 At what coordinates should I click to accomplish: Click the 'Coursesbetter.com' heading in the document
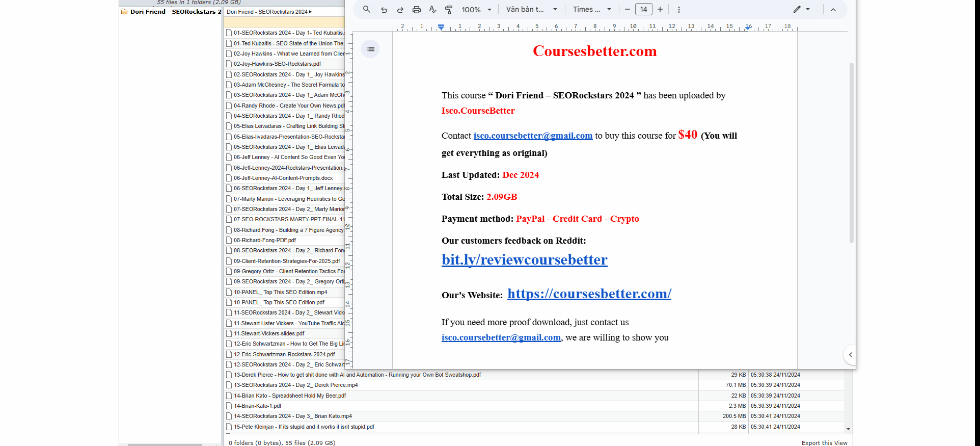point(595,51)
